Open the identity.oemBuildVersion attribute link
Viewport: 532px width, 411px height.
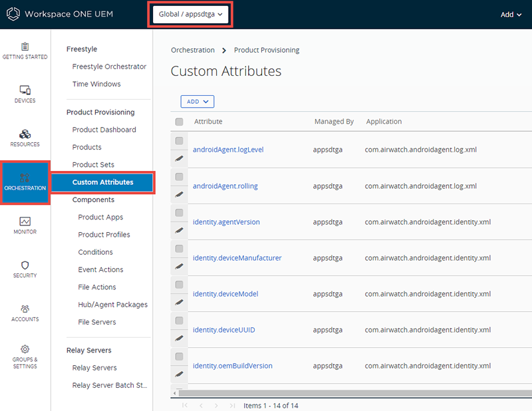point(232,366)
